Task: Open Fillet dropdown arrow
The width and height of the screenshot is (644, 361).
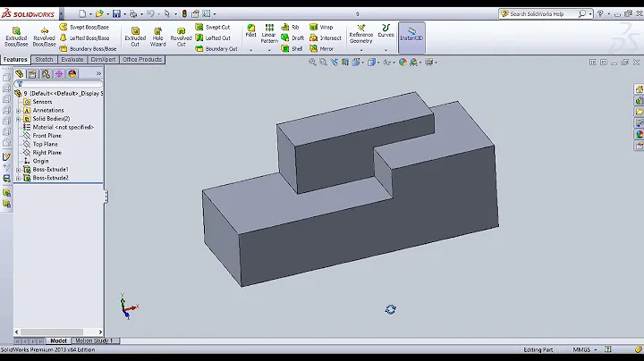Action: (251, 50)
